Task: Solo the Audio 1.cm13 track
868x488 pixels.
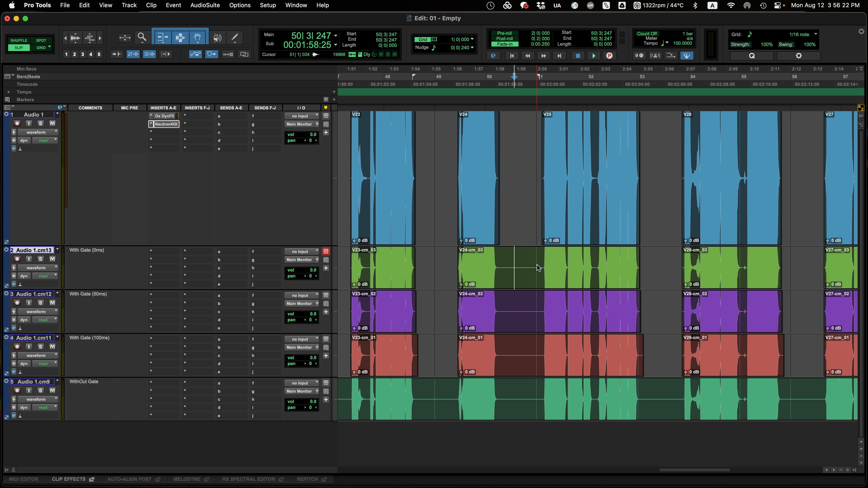Action: 40,259
